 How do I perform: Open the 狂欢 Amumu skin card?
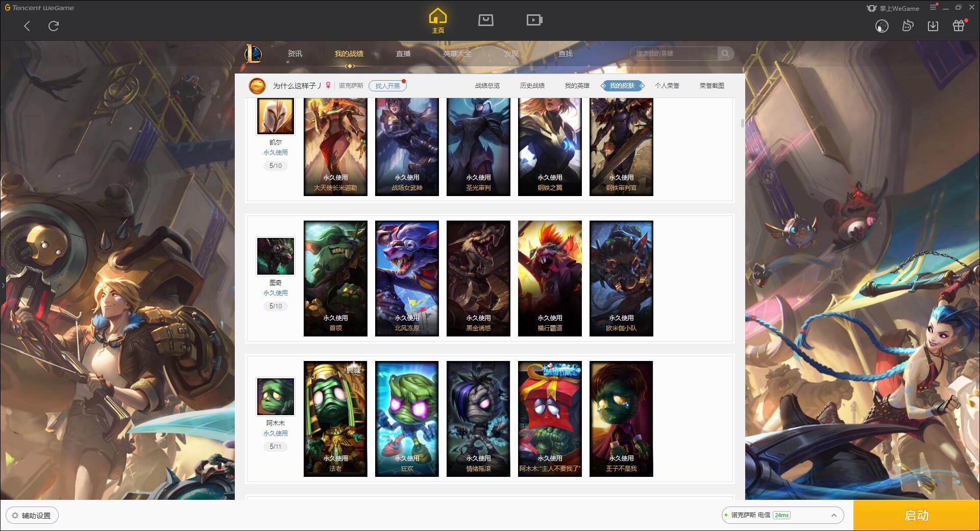coord(407,419)
